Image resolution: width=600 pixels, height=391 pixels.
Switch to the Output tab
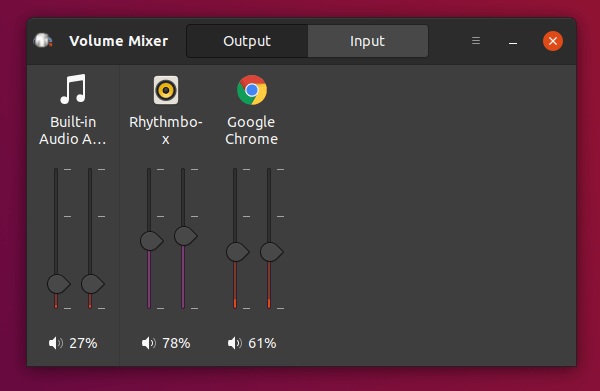[x=247, y=41]
